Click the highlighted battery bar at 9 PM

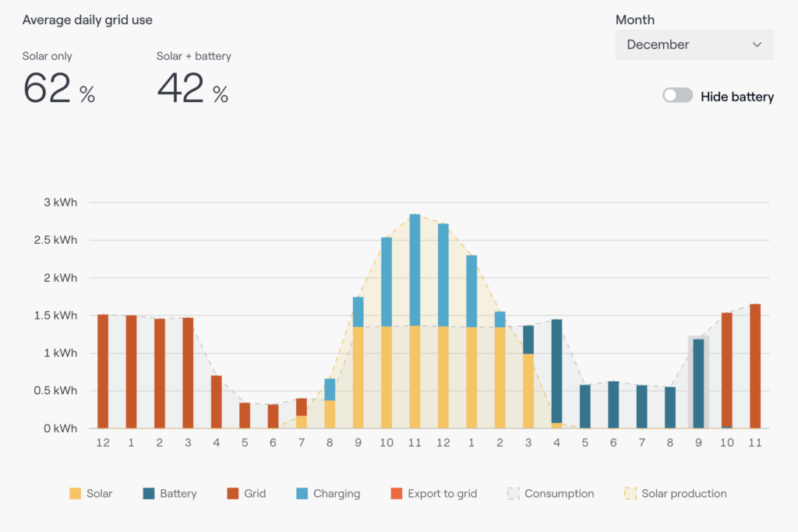pyautogui.click(x=698, y=383)
